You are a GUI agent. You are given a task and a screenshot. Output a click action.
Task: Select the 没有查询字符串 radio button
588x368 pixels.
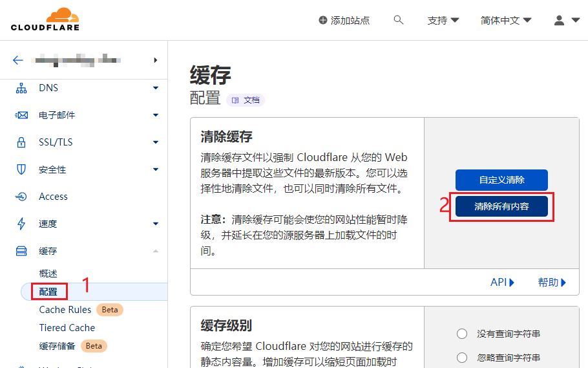(x=461, y=334)
